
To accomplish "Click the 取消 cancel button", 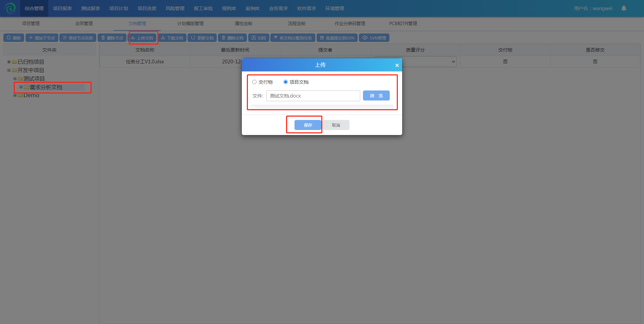I will tap(336, 125).
